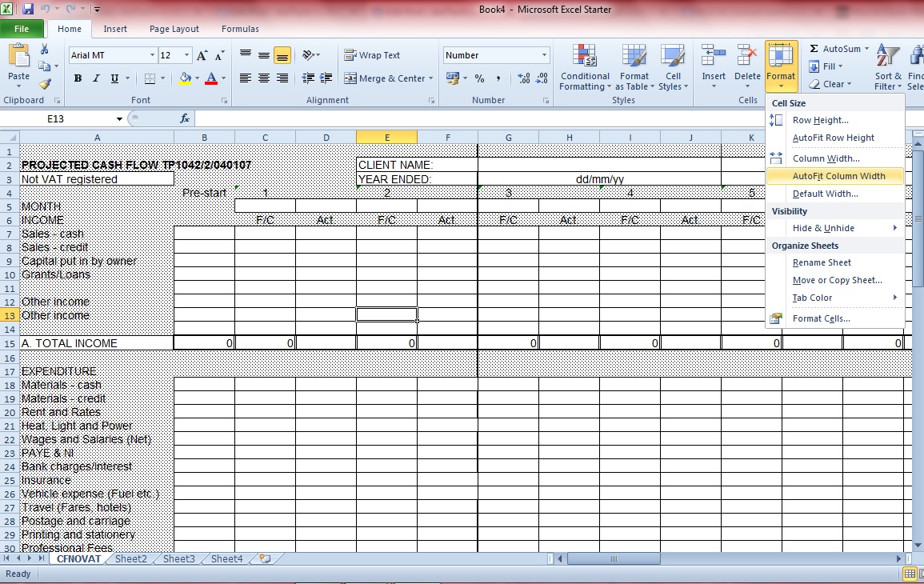924x584 pixels.
Task: Click the Format Painter brush icon
Action: pos(45,84)
